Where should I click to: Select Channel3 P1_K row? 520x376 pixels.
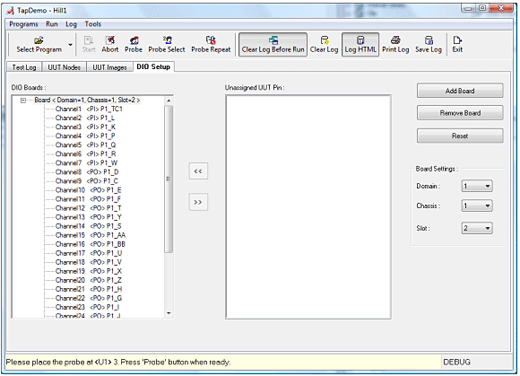click(x=85, y=127)
